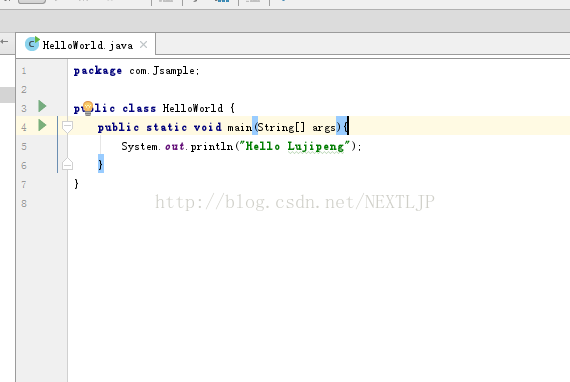The height and width of the screenshot is (382, 570).
Task: Click the class closing brace on line 7
Action: pos(76,184)
